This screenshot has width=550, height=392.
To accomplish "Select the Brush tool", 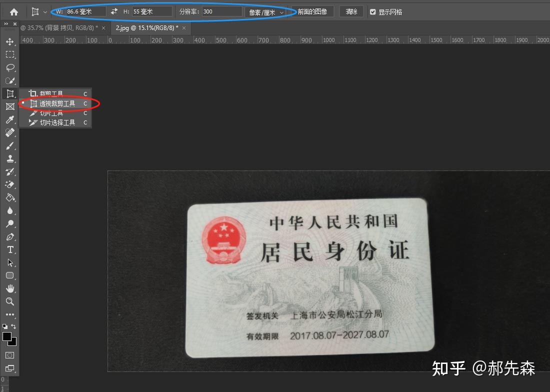I will click(10, 146).
